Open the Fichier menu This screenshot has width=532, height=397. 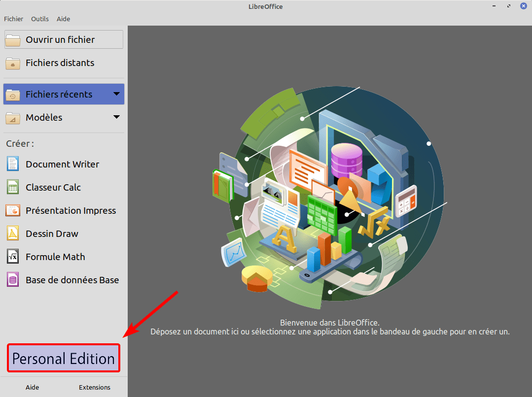point(14,19)
